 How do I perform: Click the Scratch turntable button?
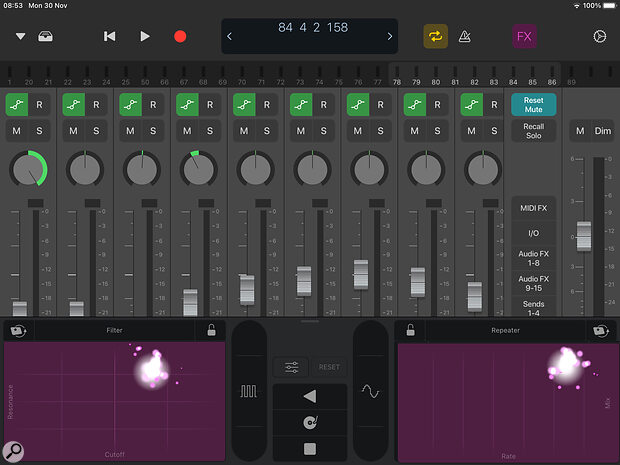(310, 423)
